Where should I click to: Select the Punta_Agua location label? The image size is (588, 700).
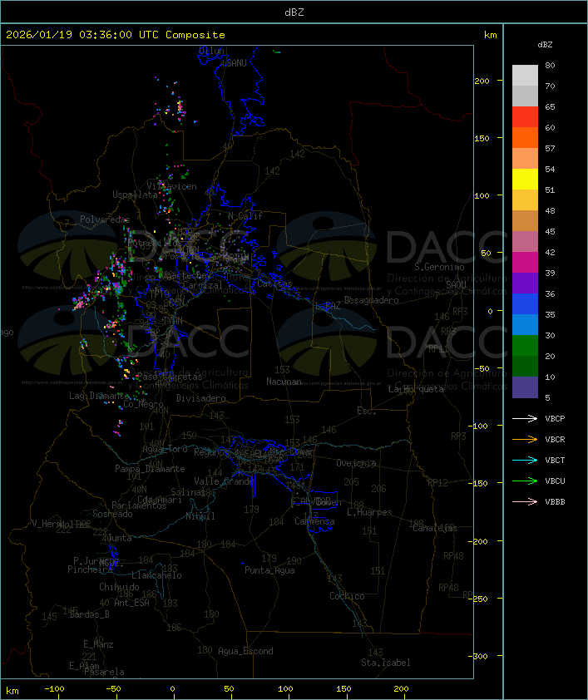tap(269, 570)
